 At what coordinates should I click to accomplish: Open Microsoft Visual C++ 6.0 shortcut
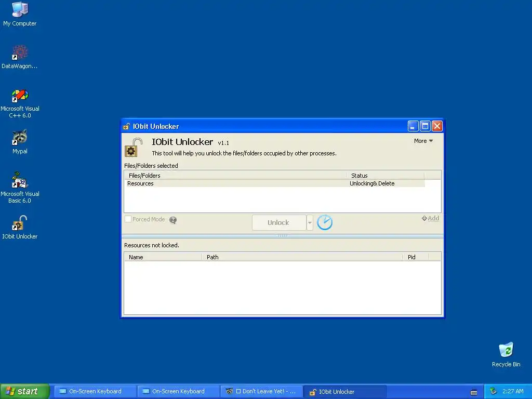coord(20,103)
